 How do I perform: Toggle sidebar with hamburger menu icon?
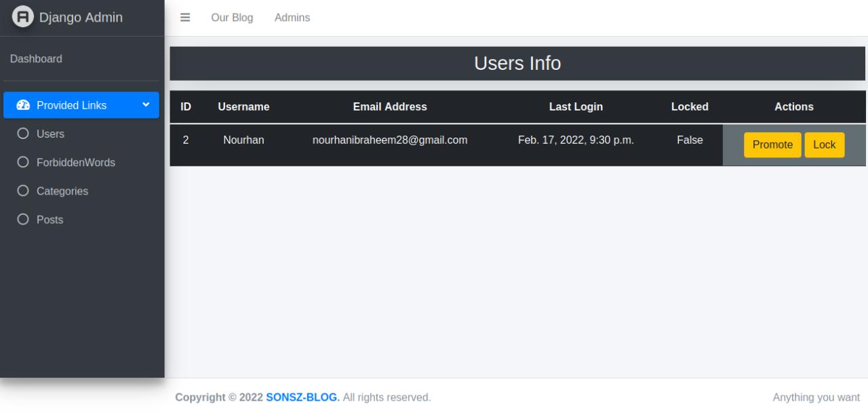(x=184, y=18)
